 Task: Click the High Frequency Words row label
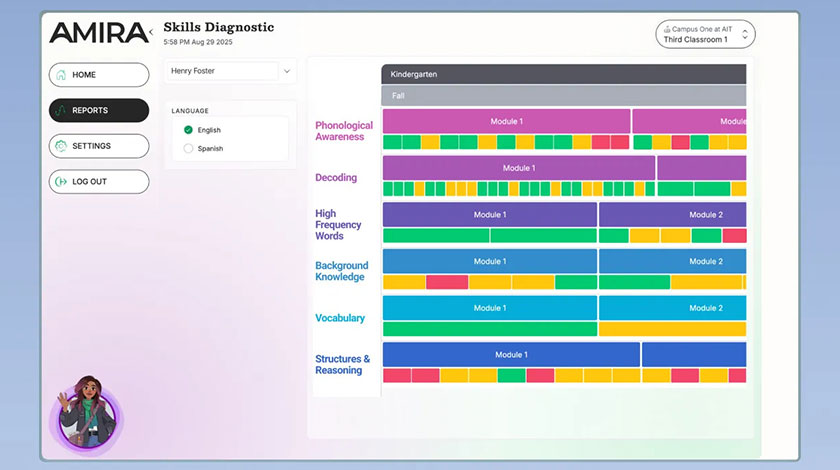338,225
